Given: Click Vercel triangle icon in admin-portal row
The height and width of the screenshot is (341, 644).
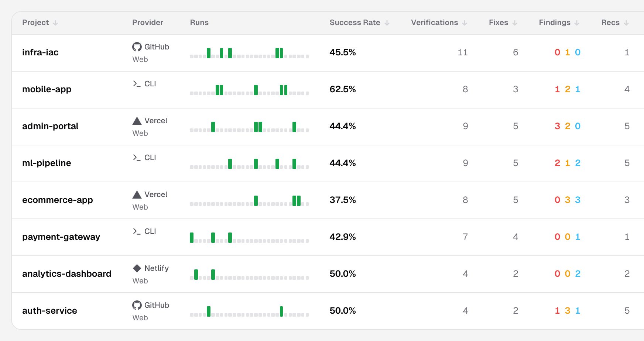Looking at the screenshot, I should pos(137,121).
